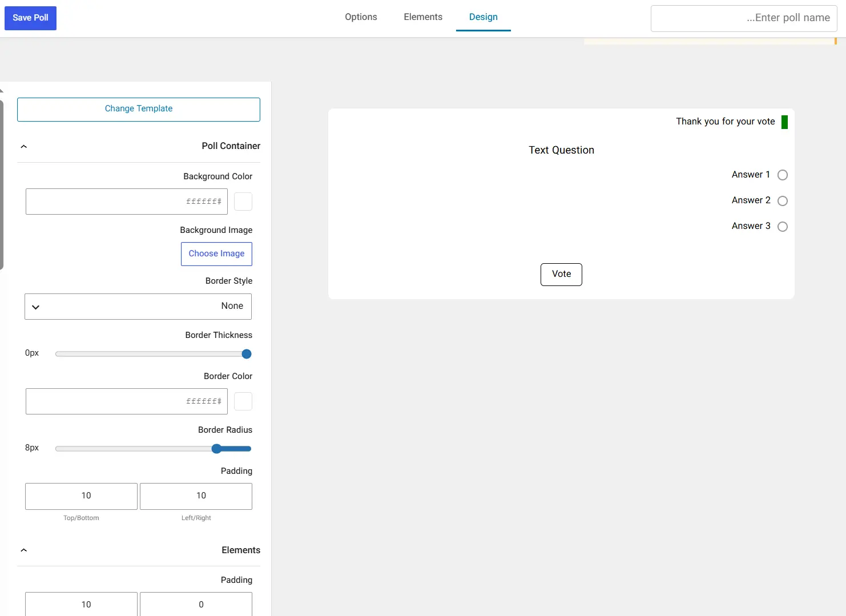Click Choose Image for background
The width and height of the screenshot is (846, 616).
tap(216, 254)
